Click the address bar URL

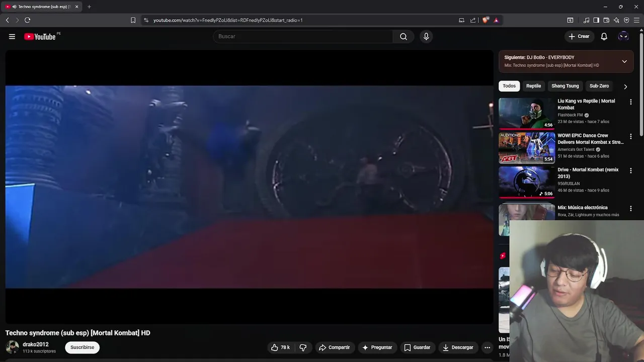pos(228,20)
